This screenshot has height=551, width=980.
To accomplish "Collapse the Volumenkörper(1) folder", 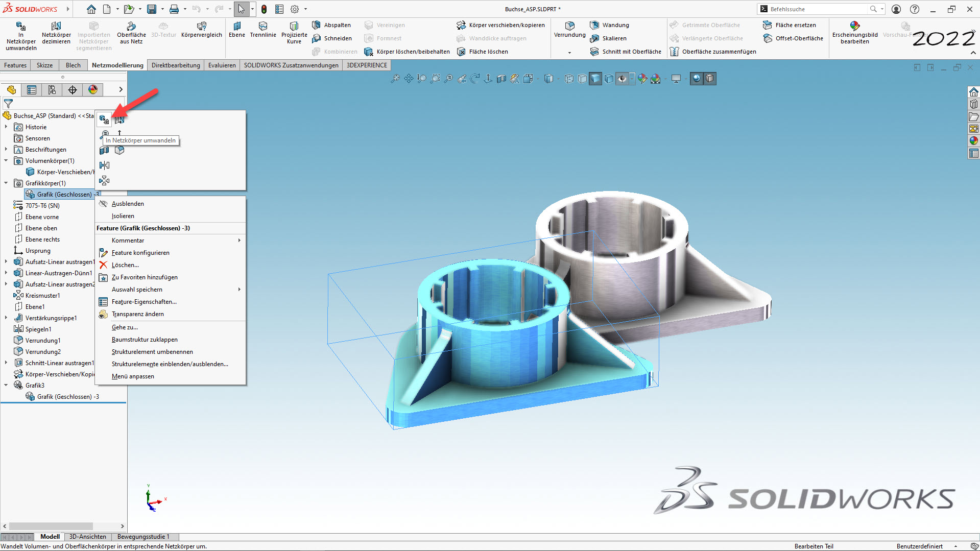I will click(6, 161).
